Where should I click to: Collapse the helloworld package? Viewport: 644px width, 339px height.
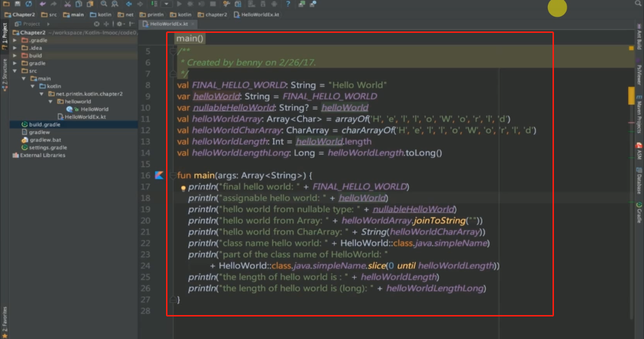pyautogui.click(x=51, y=101)
